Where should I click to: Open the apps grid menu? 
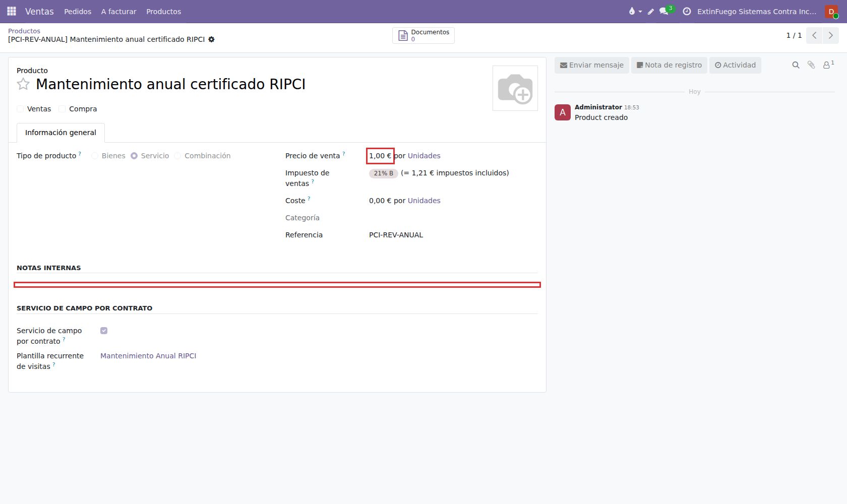pos(12,11)
